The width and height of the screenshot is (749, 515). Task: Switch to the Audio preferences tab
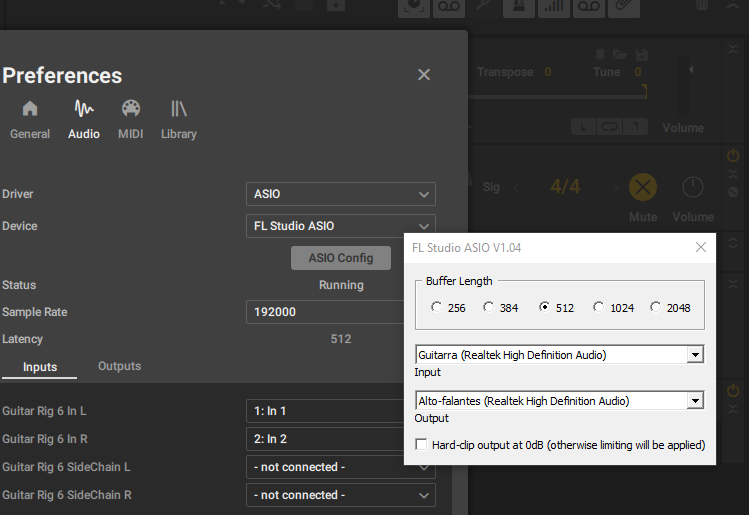pos(84,120)
